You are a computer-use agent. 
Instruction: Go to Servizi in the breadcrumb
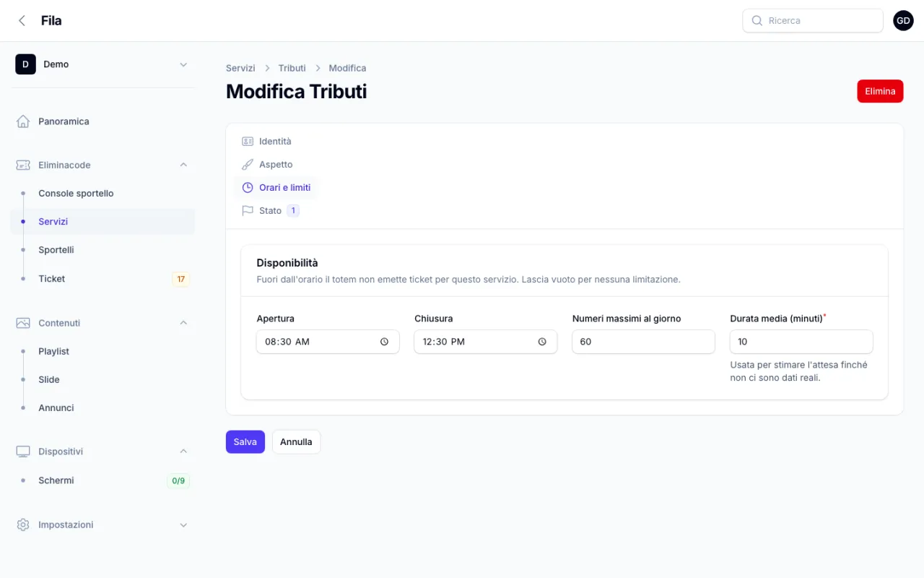click(x=240, y=68)
